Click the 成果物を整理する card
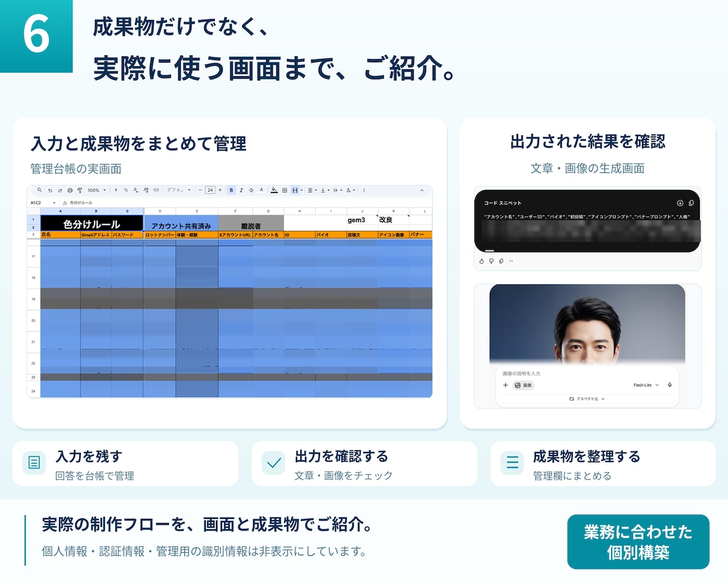 pos(603,463)
